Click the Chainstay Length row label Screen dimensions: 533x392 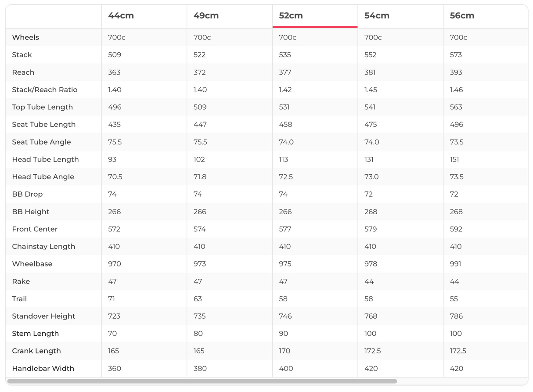(x=43, y=246)
